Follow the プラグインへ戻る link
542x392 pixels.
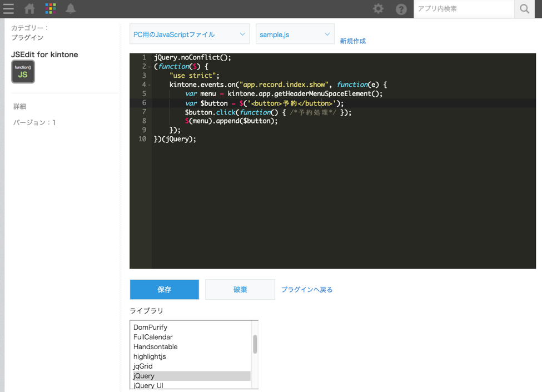[306, 290]
